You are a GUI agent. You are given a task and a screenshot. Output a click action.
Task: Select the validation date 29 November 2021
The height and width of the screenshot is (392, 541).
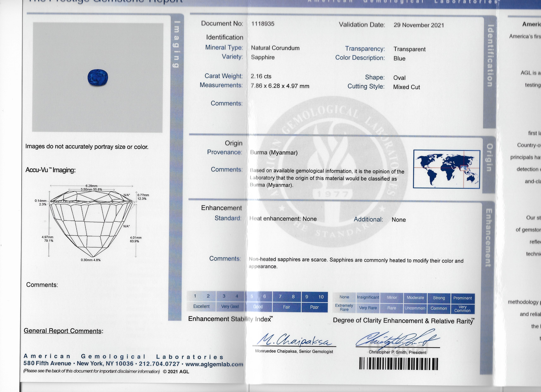(x=419, y=25)
